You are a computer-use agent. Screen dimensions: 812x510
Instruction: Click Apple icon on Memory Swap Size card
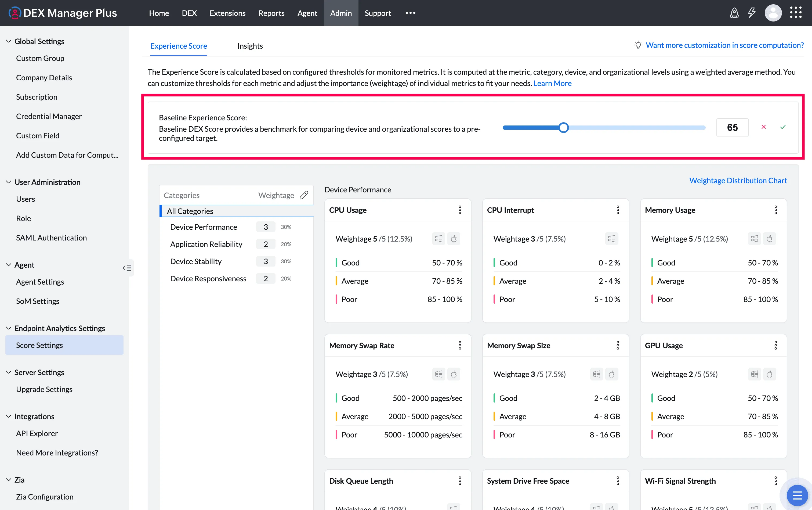click(611, 374)
